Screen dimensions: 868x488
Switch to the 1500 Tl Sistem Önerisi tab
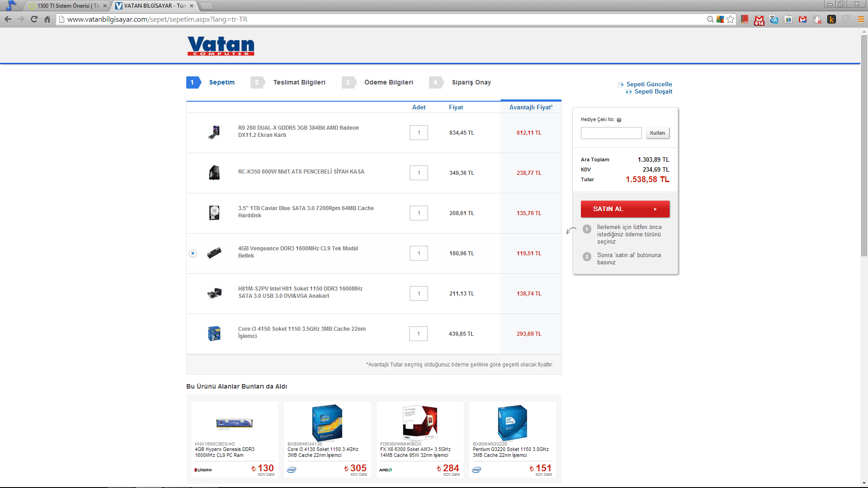[x=68, y=6]
